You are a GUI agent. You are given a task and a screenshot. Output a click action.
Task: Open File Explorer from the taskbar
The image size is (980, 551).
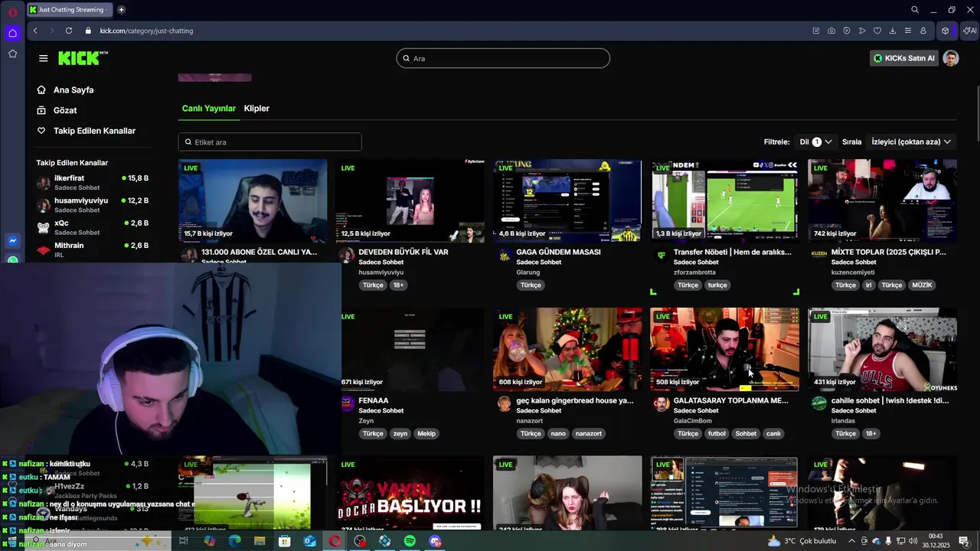tap(260, 541)
